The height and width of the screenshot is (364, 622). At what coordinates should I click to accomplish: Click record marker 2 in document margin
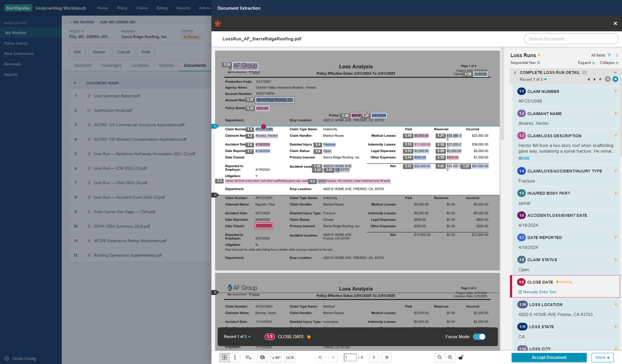[214, 195]
